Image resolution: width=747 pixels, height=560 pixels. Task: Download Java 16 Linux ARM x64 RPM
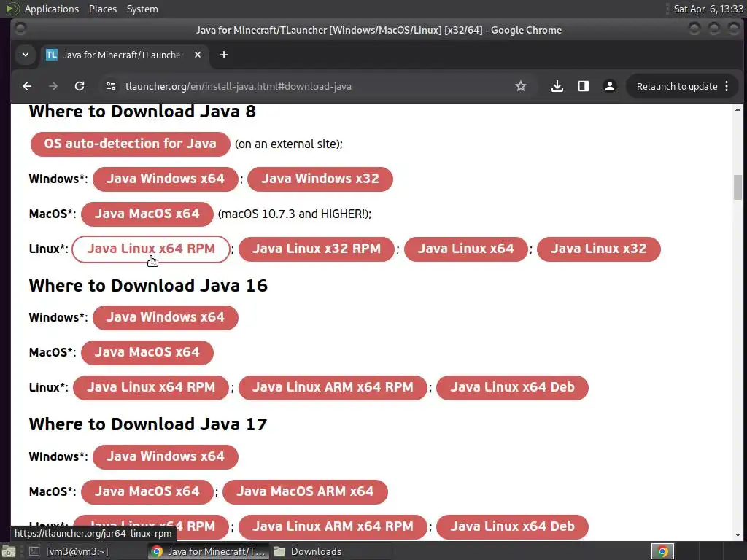333,388
